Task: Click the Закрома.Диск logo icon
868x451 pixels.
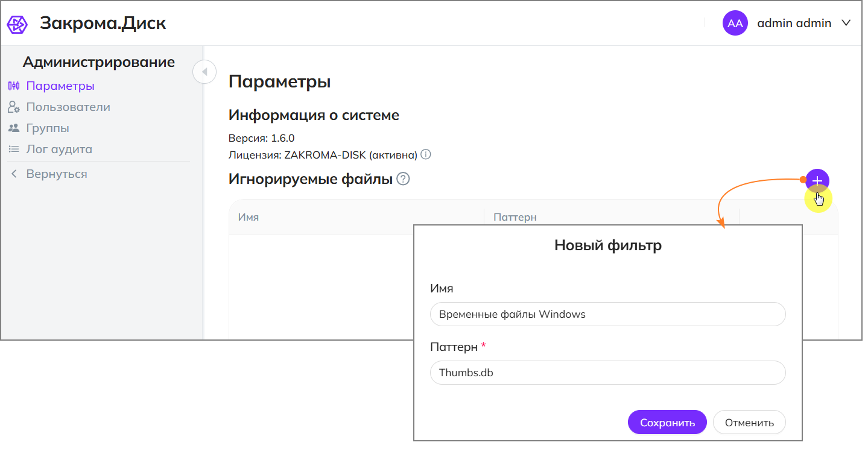Action: click(17, 24)
